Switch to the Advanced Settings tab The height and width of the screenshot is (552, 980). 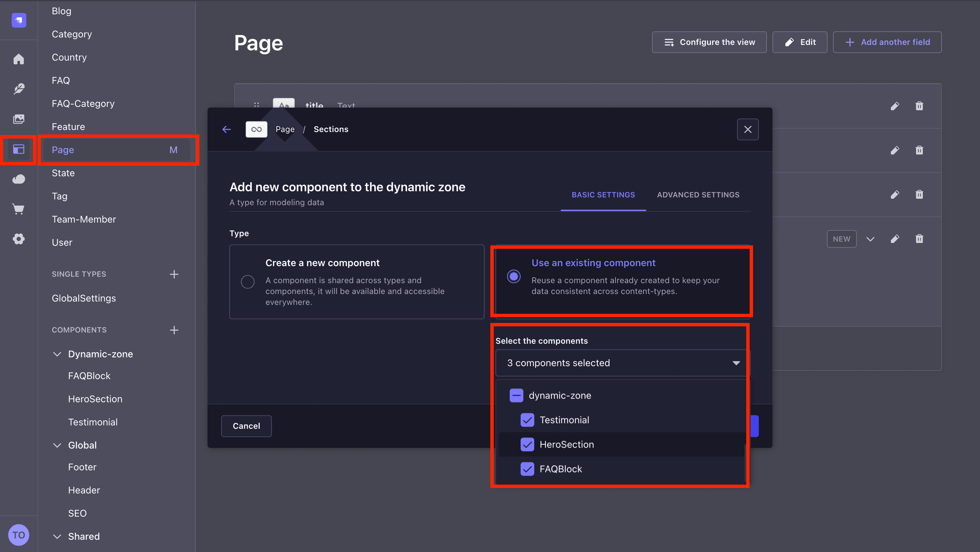698,195
